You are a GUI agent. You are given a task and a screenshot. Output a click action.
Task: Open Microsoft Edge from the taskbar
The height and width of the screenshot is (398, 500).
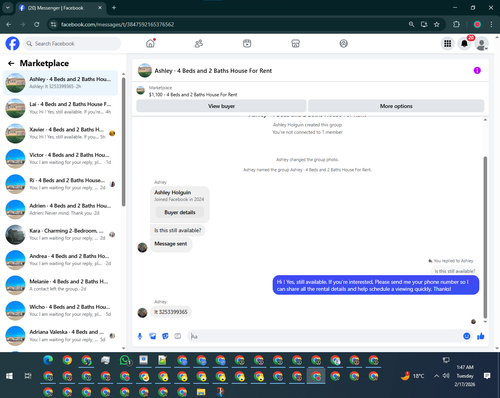coord(48,360)
